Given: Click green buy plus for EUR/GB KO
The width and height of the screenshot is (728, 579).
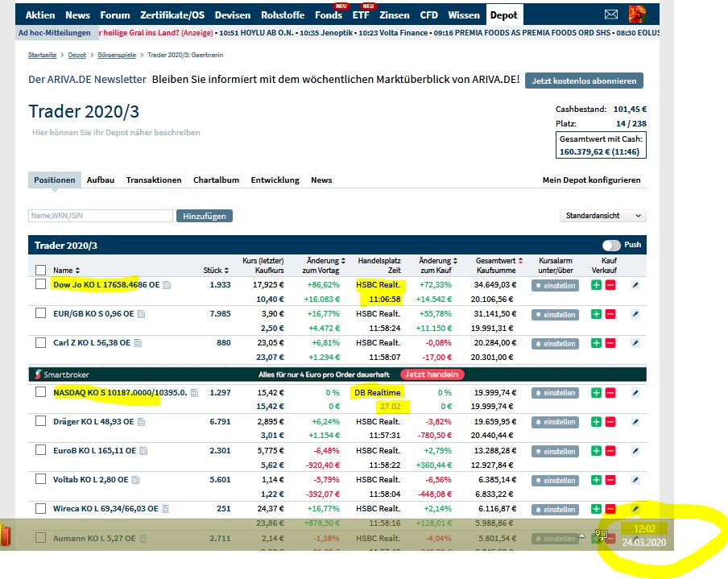Looking at the screenshot, I should [596, 314].
